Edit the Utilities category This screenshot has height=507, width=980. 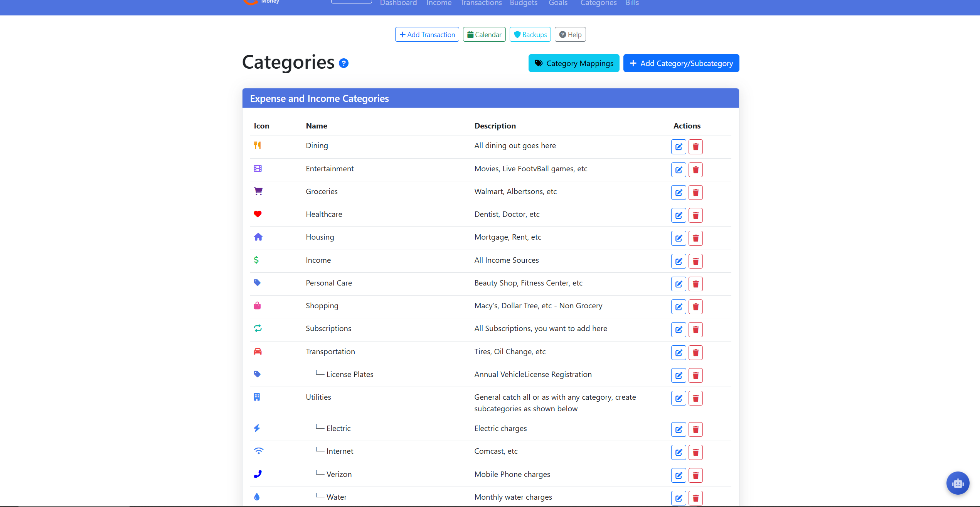pyautogui.click(x=678, y=398)
